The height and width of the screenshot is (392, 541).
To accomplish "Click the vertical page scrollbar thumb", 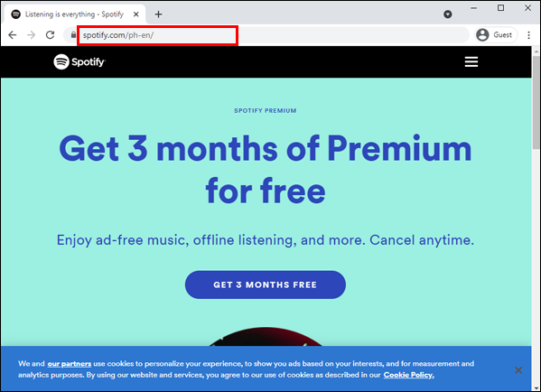I will click(x=536, y=102).
